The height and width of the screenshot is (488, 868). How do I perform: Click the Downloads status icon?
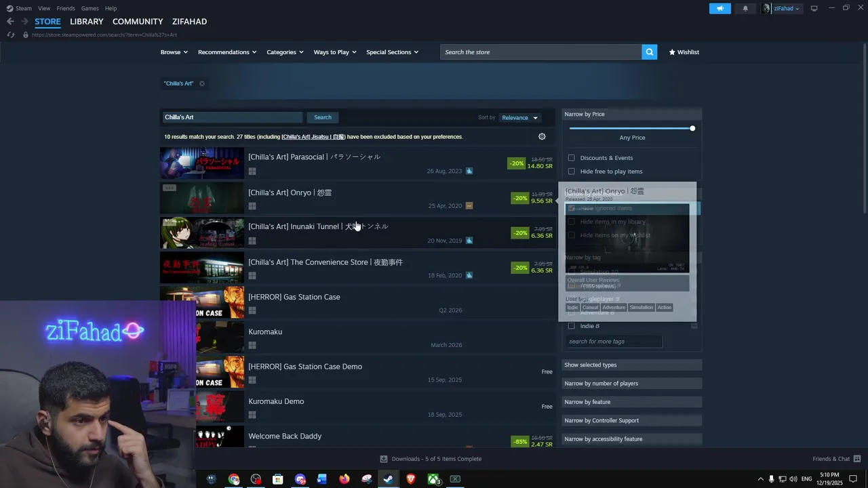pyautogui.click(x=384, y=459)
